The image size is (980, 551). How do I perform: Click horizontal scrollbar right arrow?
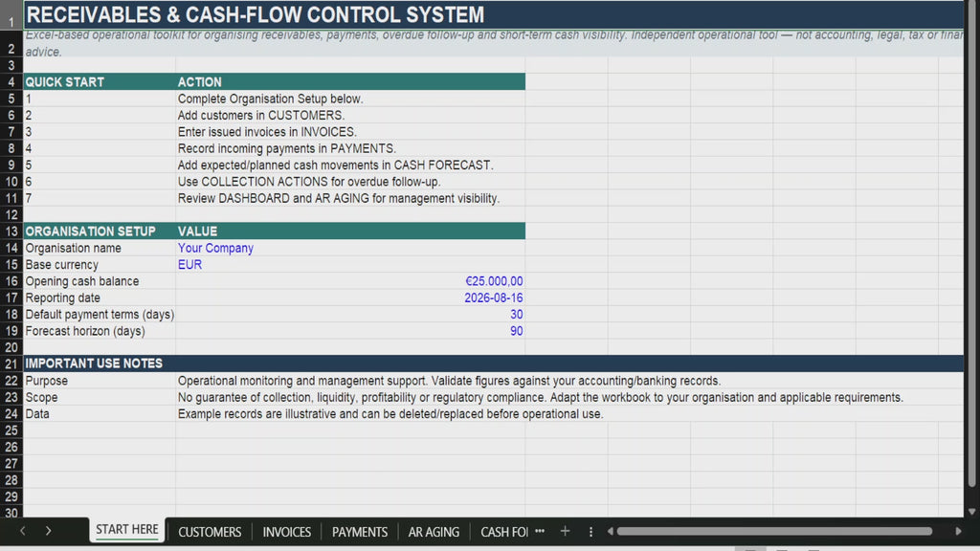(958, 532)
